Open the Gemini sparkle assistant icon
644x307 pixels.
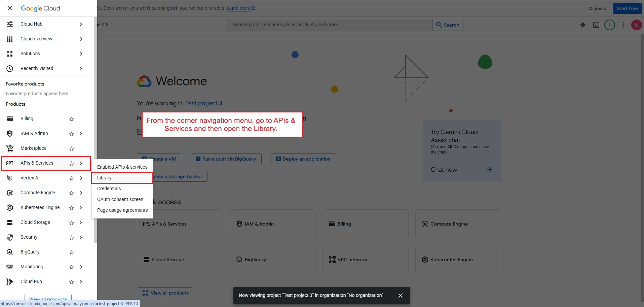[x=583, y=25]
